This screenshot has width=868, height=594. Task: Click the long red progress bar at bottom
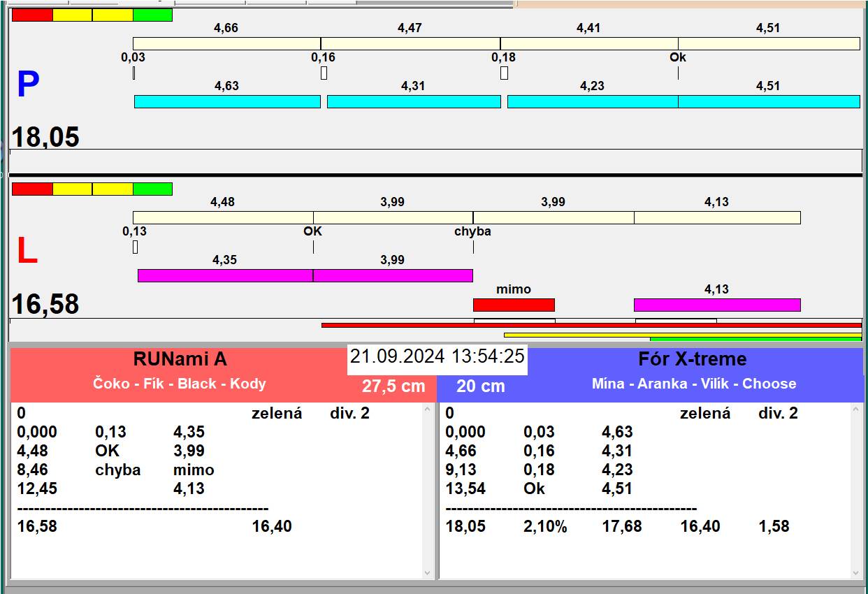click(x=591, y=325)
